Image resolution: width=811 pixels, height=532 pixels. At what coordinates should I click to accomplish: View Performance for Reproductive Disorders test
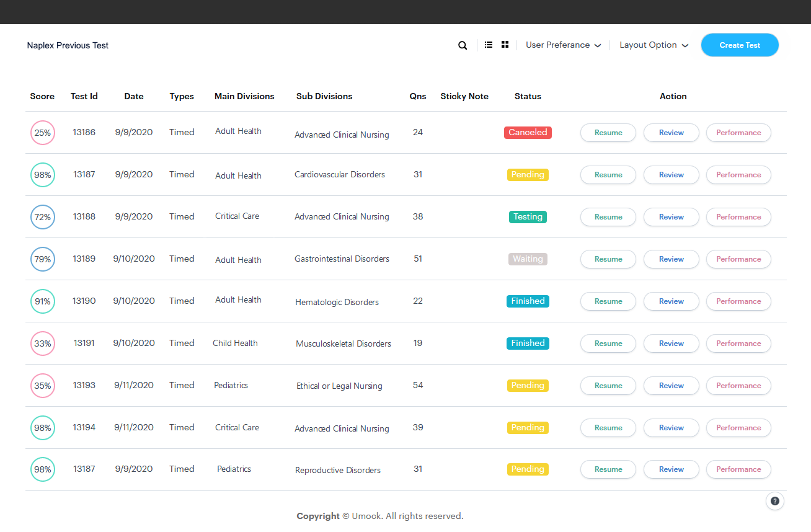click(x=738, y=469)
